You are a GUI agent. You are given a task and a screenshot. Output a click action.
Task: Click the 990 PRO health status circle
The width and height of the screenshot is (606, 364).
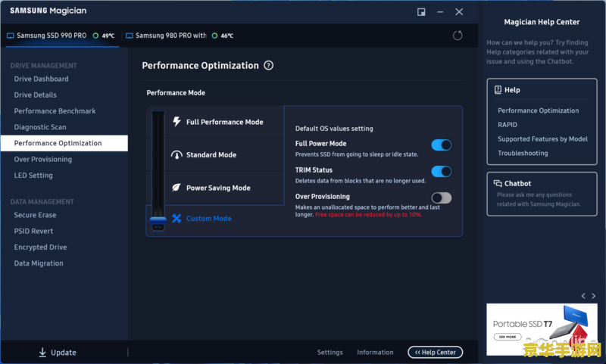[95, 36]
